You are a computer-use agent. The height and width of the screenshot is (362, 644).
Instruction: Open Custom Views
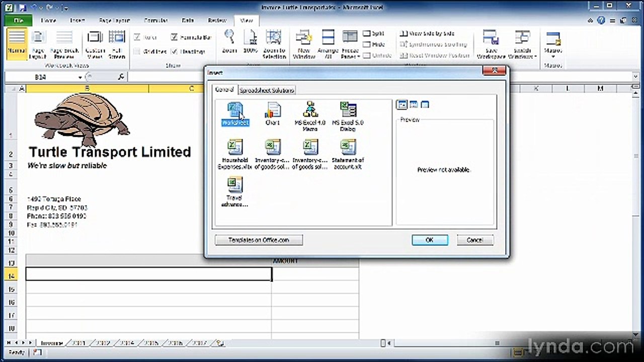(x=95, y=44)
